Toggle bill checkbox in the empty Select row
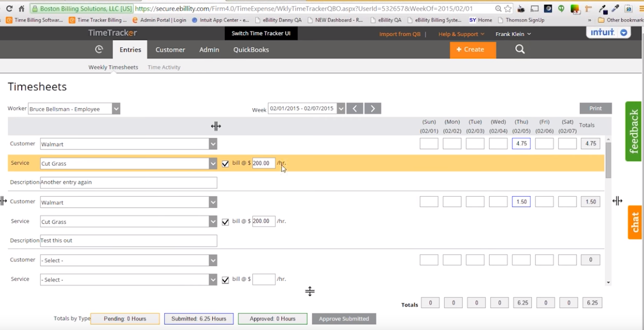The image size is (644, 330). tap(225, 279)
